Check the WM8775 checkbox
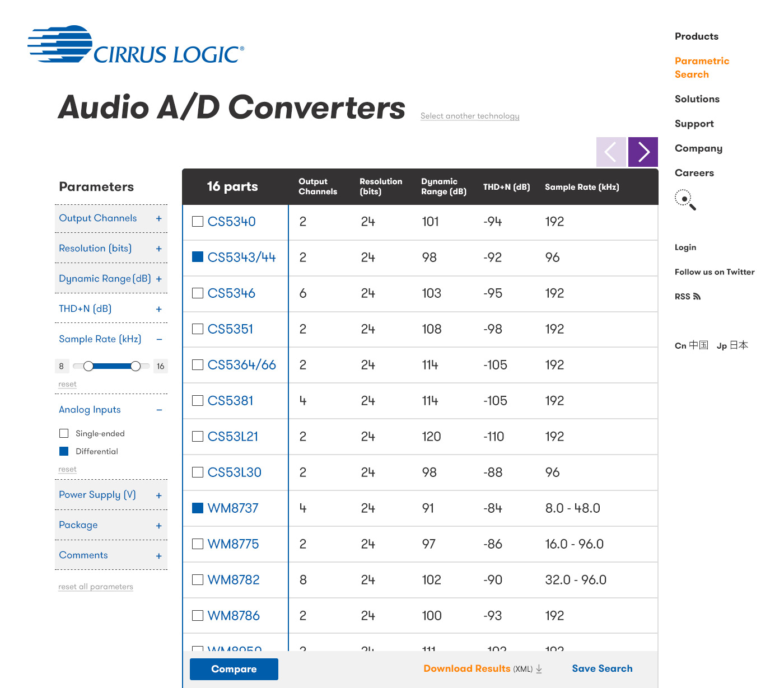 click(198, 544)
